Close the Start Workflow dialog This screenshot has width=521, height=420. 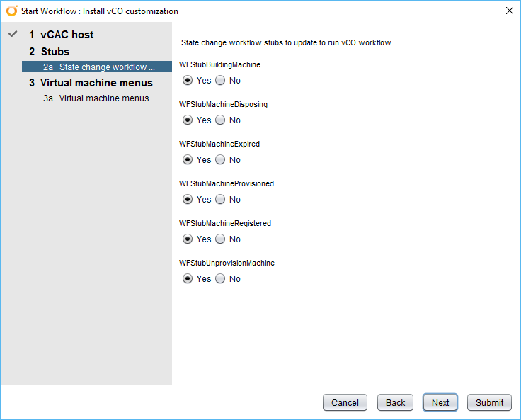(x=509, y=11)
